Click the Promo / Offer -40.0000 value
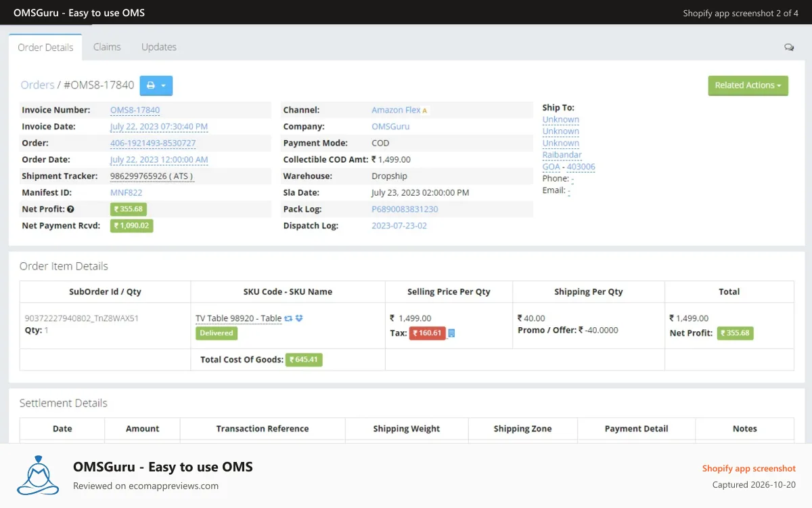This screenshot has width=812, height=508. (598, 331)
